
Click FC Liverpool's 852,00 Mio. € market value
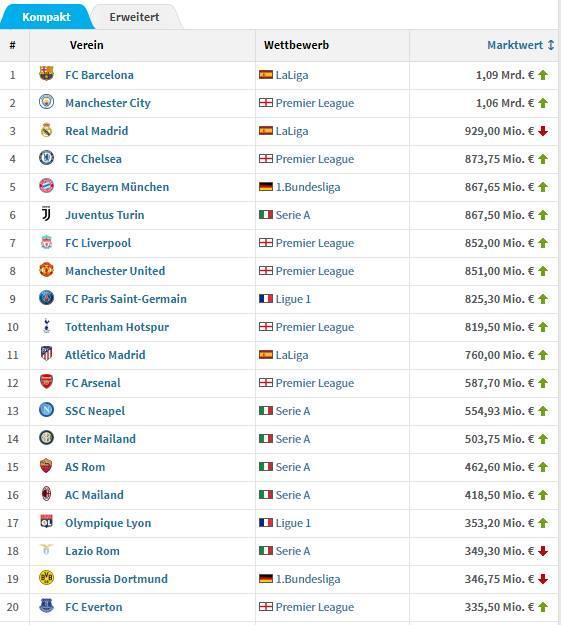499,243
